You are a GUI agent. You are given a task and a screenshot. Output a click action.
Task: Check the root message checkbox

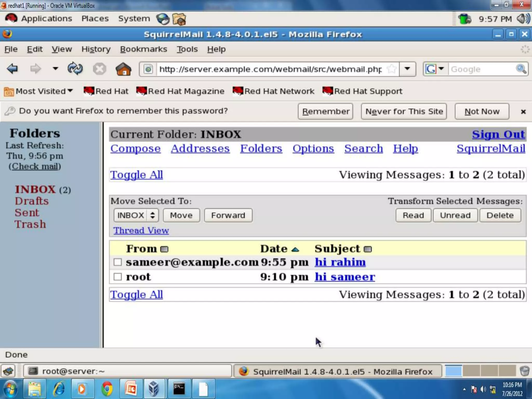pyautogui.click(x=118, y=277)
